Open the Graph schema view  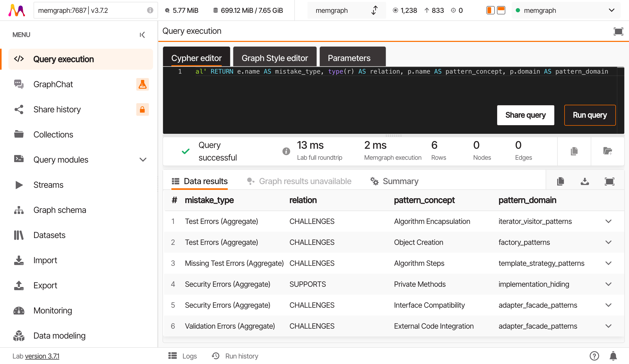(60, 210)
